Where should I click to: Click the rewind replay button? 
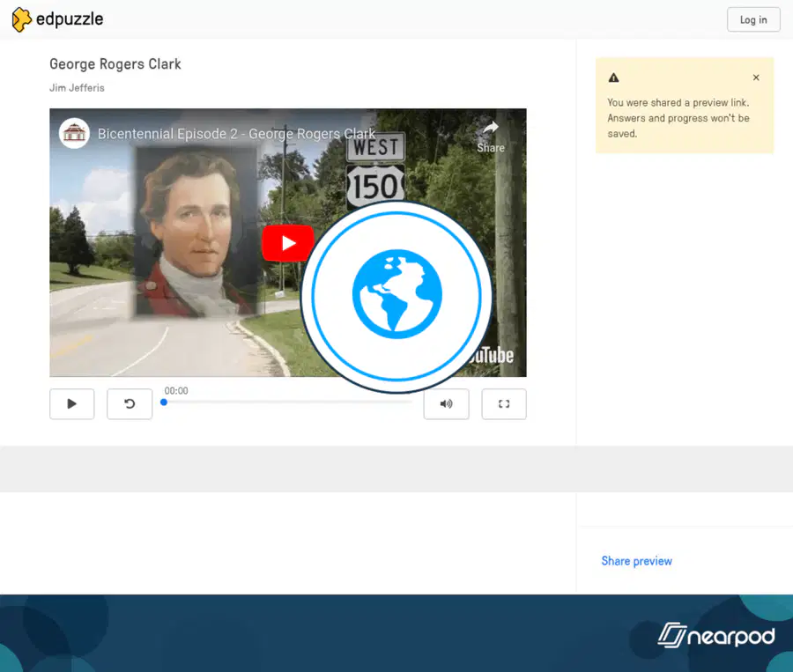coord(130,403)
